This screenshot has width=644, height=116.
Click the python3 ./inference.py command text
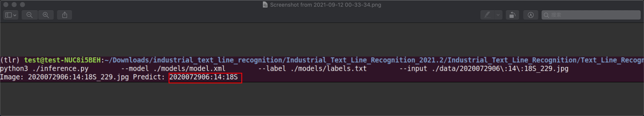44,69
